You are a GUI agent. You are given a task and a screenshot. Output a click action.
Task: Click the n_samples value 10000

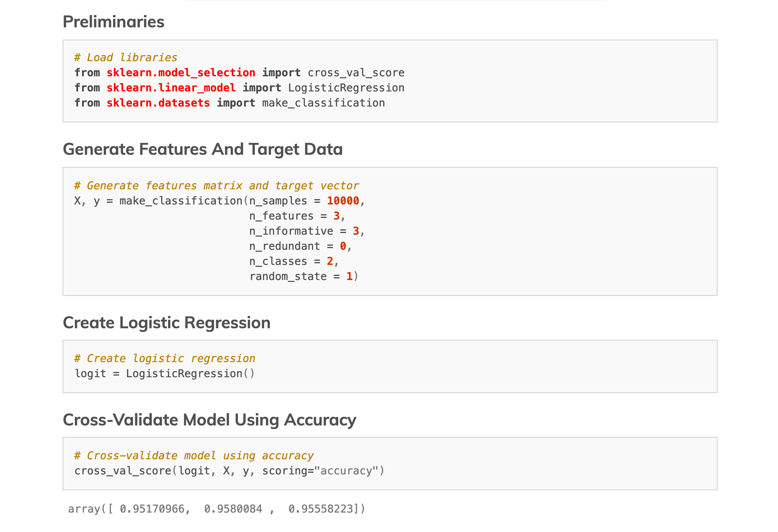click(343, 201)
